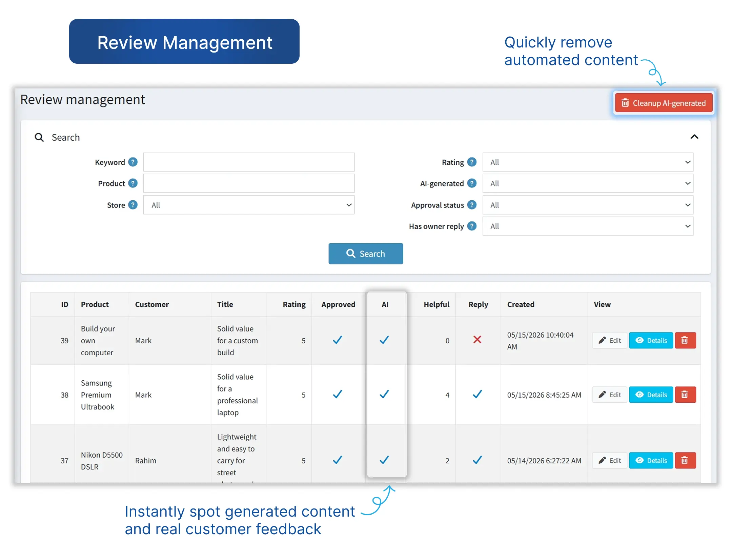Click the Has owner reply help icon

coord(472,226)
